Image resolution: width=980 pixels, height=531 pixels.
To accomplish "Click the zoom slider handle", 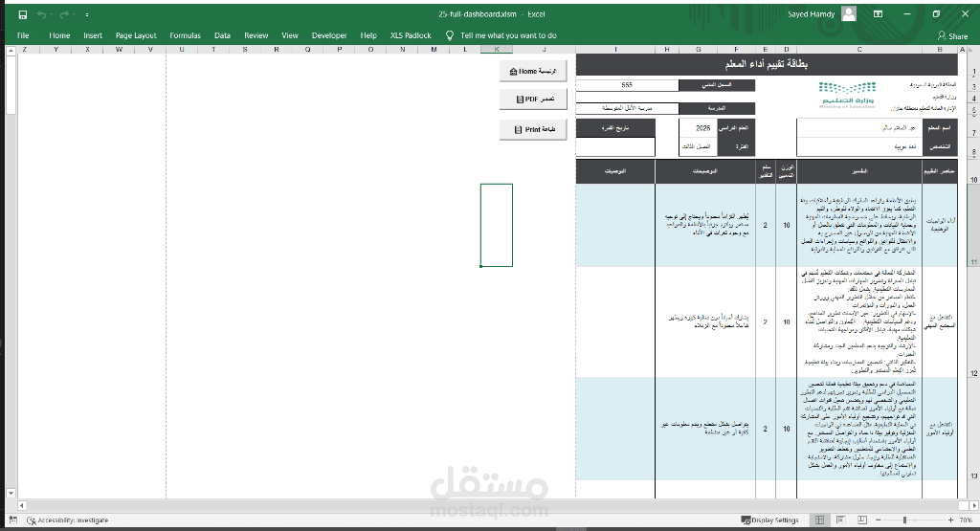I will (904, 520).
